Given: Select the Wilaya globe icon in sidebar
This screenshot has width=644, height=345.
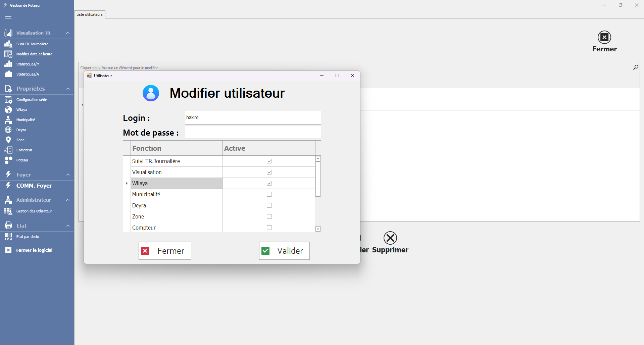Looking at the screenshot, I should [8, 110].
